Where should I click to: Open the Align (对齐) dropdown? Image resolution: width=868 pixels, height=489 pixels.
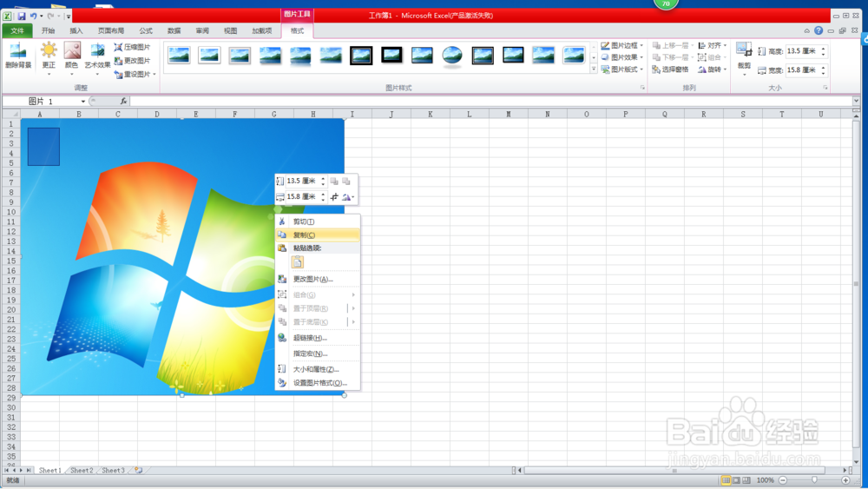[x=713, y=45]
